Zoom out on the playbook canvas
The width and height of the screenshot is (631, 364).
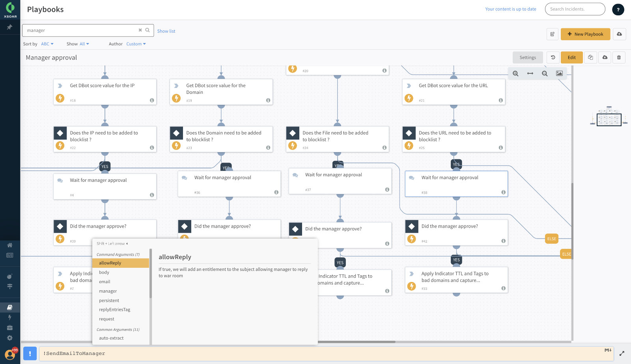(x=544, y=73)
